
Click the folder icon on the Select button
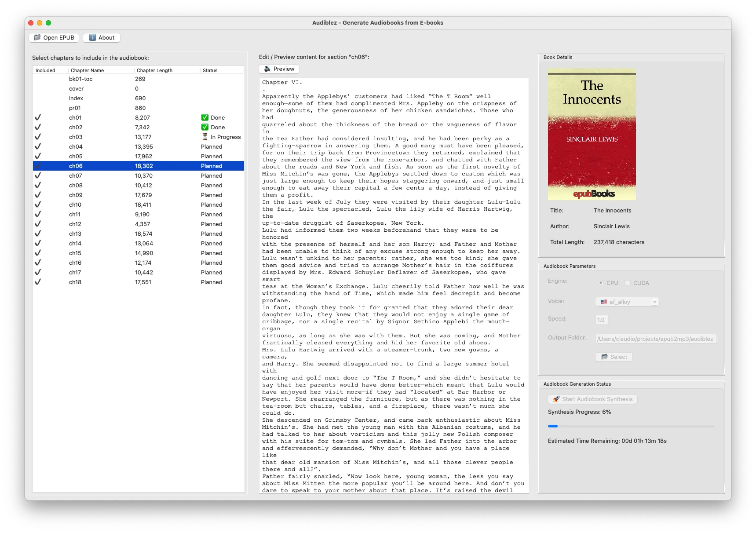click(x=605, y=357)
